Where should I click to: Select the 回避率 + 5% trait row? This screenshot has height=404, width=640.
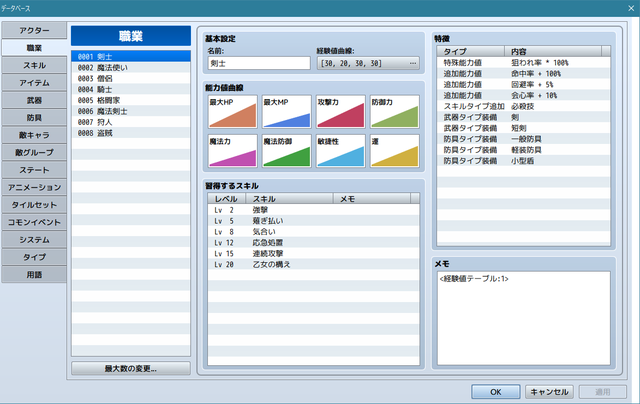point(524,84)
